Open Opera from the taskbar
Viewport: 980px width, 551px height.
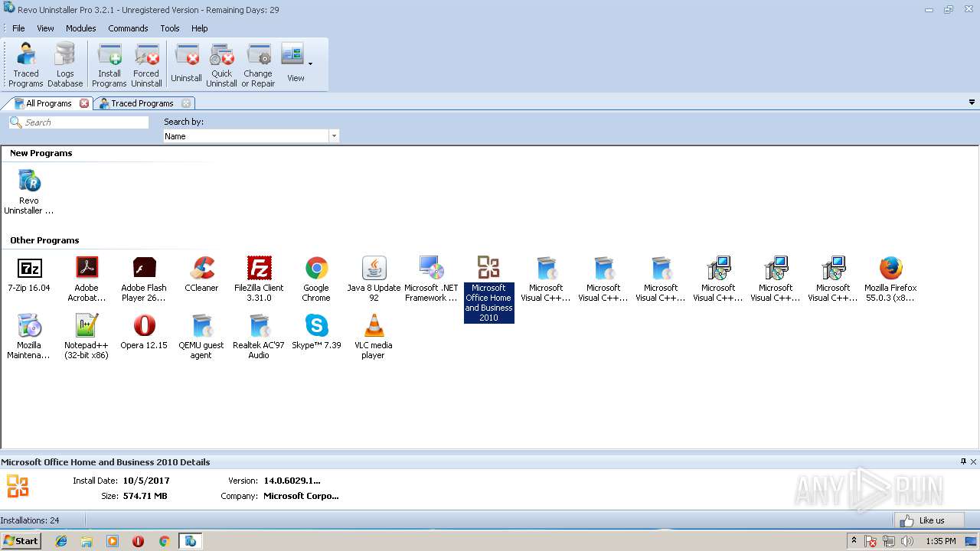pyautogui.click(x=138, y=541)
